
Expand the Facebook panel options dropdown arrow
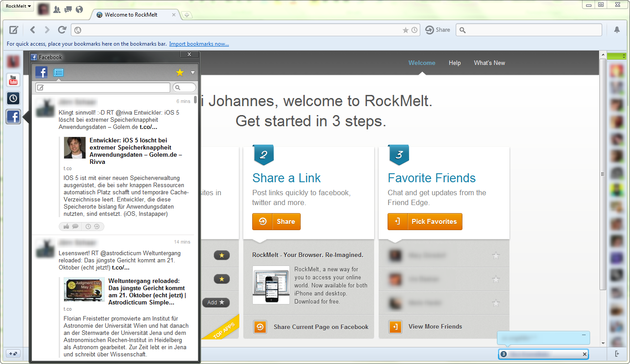pyautogui.click(x=193, y=73)
